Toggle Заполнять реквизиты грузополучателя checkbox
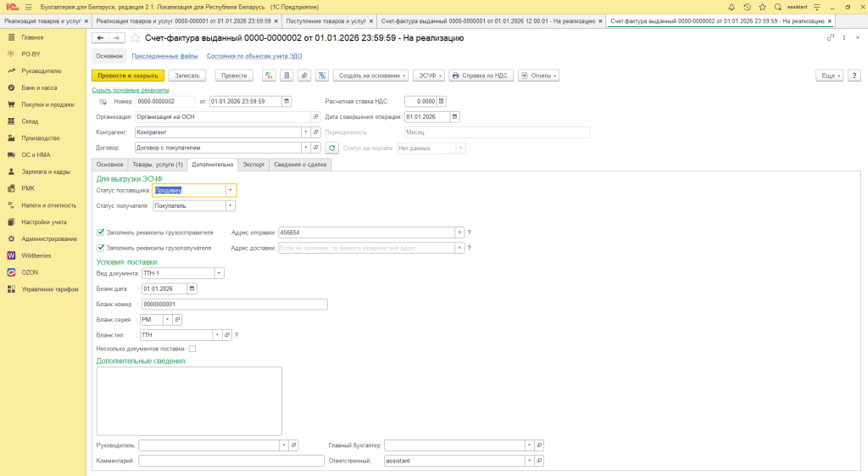This screenshot has width=868, height=476. 102,248
